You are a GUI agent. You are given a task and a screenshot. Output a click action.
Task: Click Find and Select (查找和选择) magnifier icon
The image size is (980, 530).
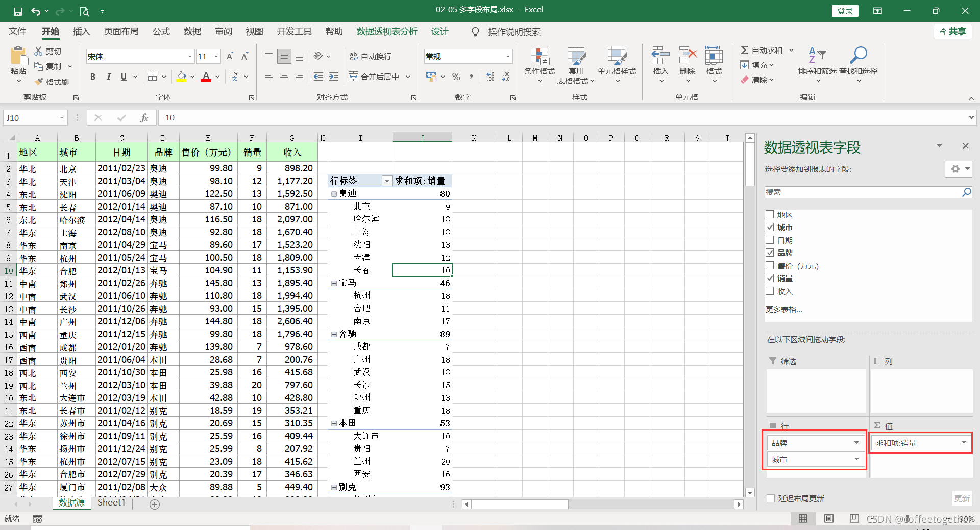coord(859,55)
